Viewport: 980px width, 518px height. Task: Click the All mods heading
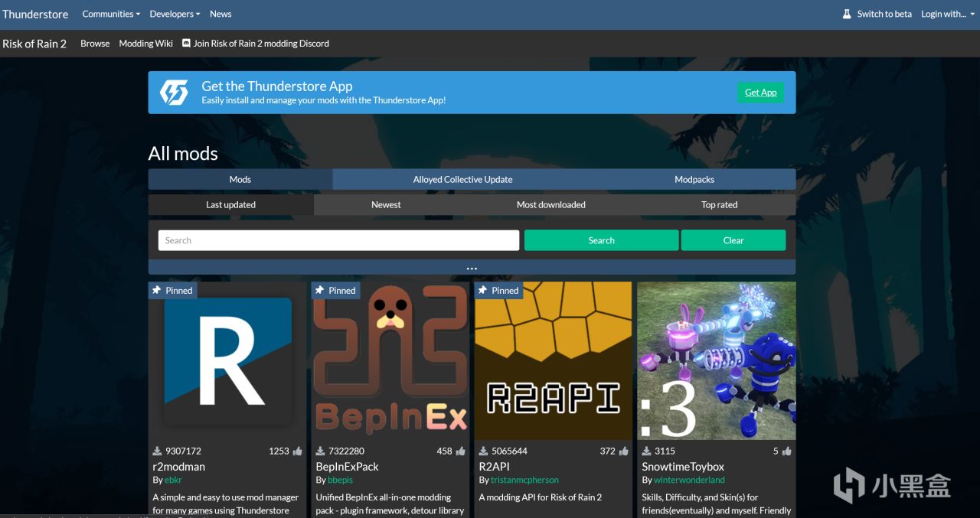[183, 153]
